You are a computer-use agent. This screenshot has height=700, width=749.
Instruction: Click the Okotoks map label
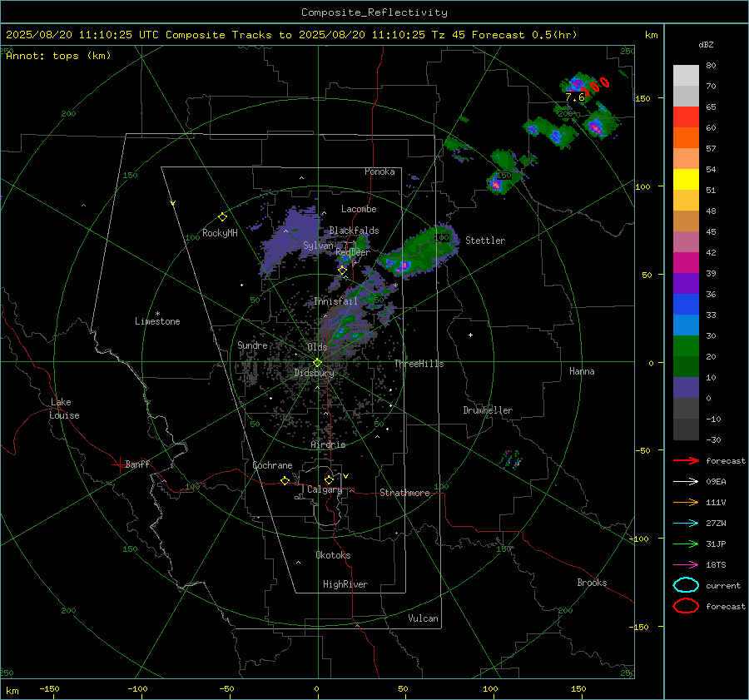coord(333,554)
